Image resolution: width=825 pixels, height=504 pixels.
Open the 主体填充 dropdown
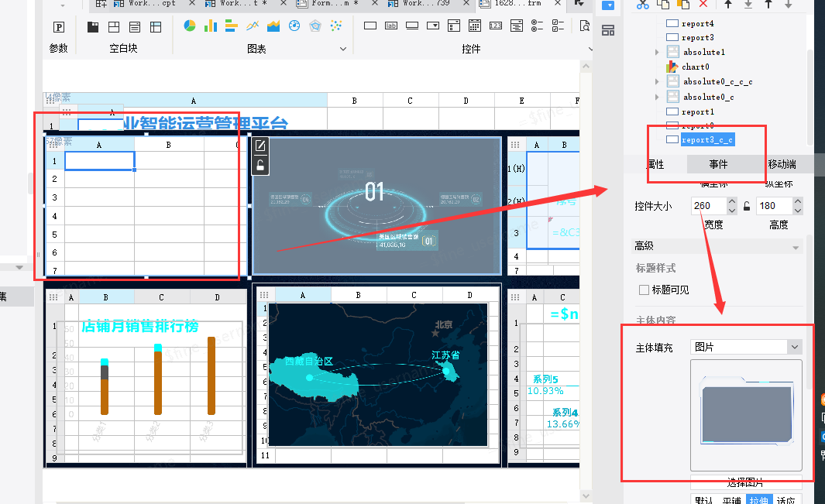click(745, 347)
